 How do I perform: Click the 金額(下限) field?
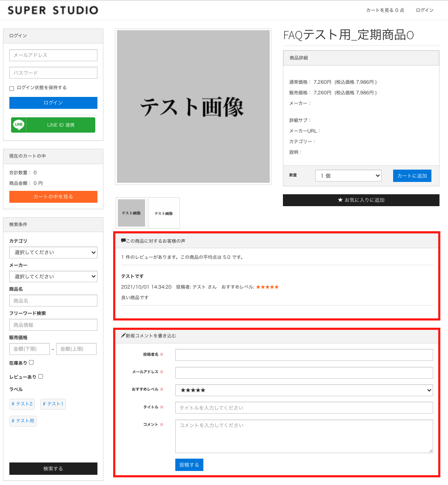29,349
